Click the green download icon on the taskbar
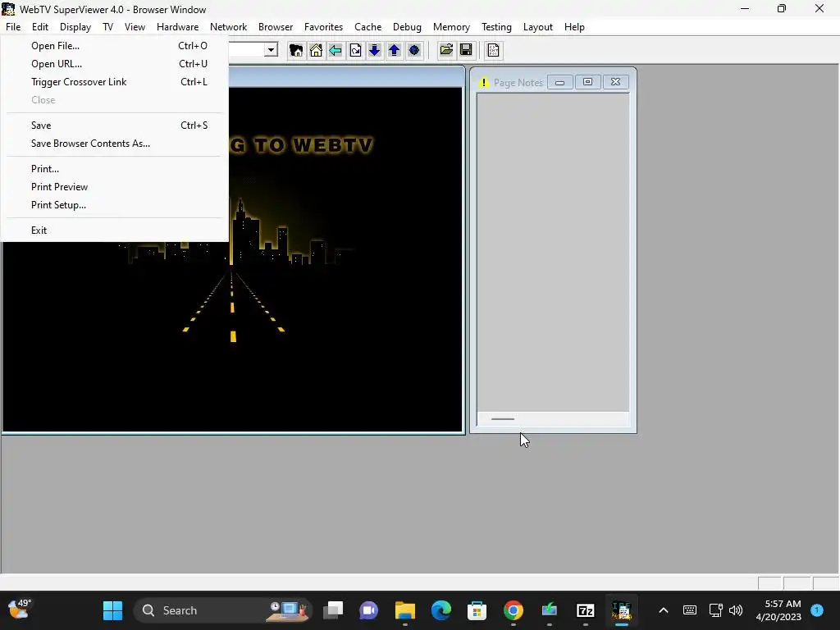Viewport: 840px width, 630px height. click(x=549, y=610)
